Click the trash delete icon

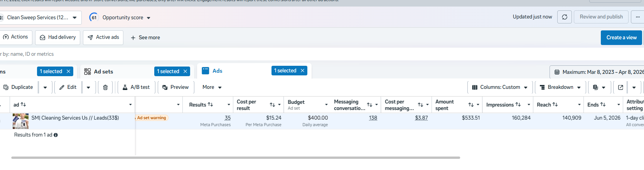click(x=105, y=87)
